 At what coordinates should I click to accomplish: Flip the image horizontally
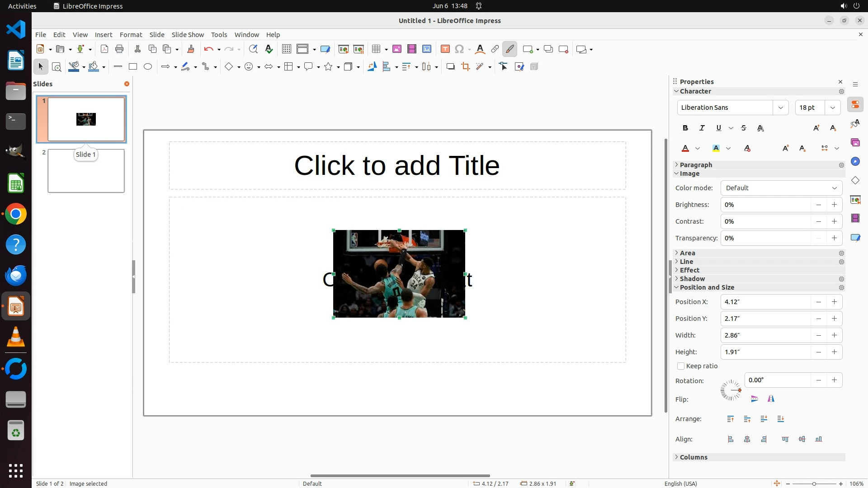[x=771, y=399]
